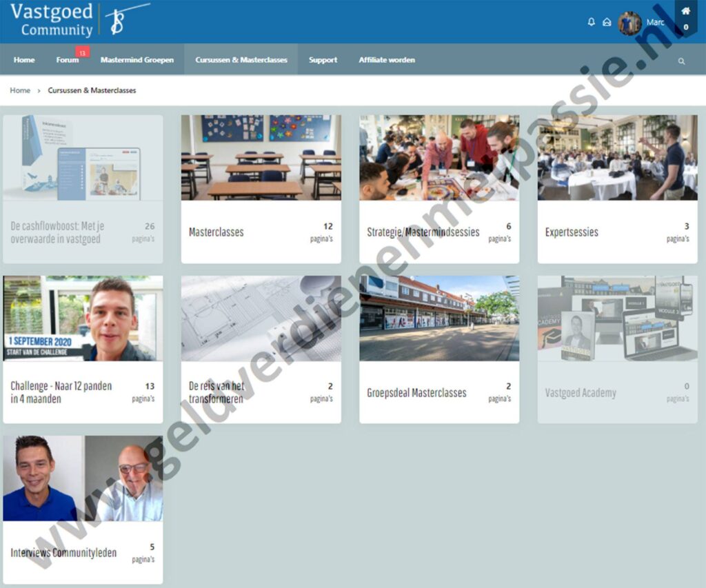The height and width of the screenshot is (588, 706).
Task: Open the Interviews Communityleden thumbnail
Action: click(x=83, y=478)
